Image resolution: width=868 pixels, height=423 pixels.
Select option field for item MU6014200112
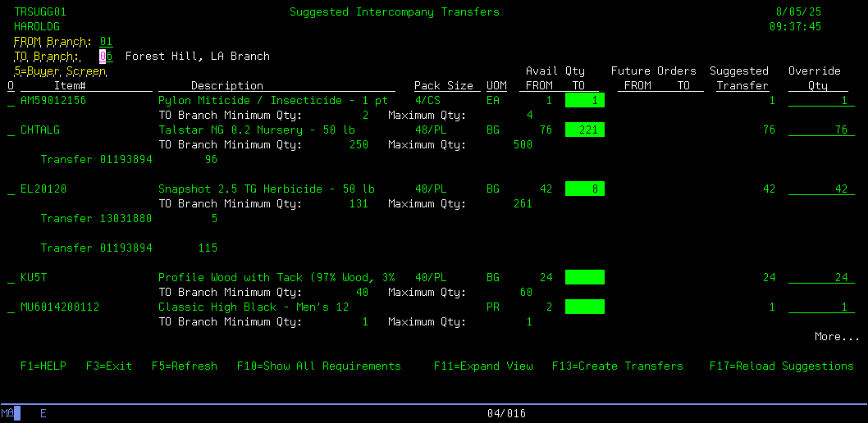[x=11, y=307]
